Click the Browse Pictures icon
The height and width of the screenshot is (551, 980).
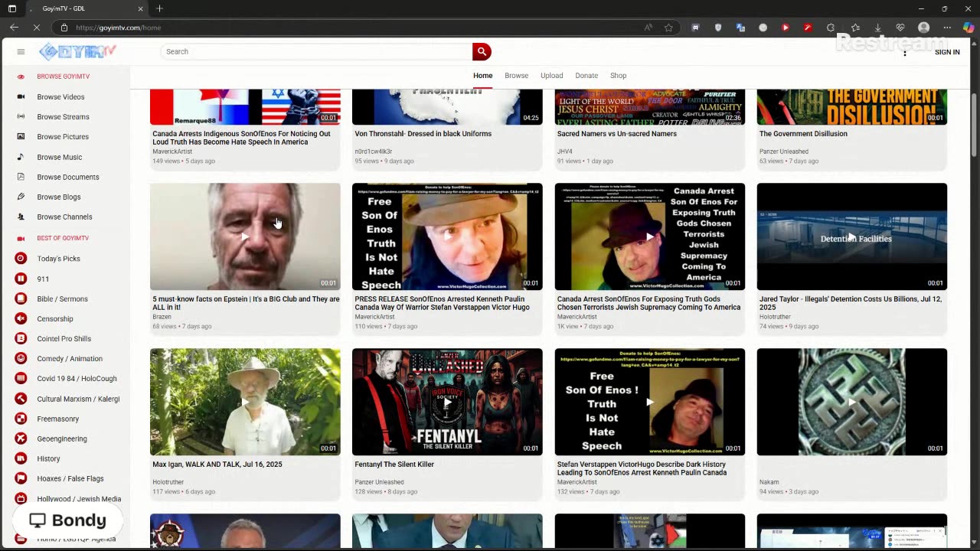tap(21, 137)
